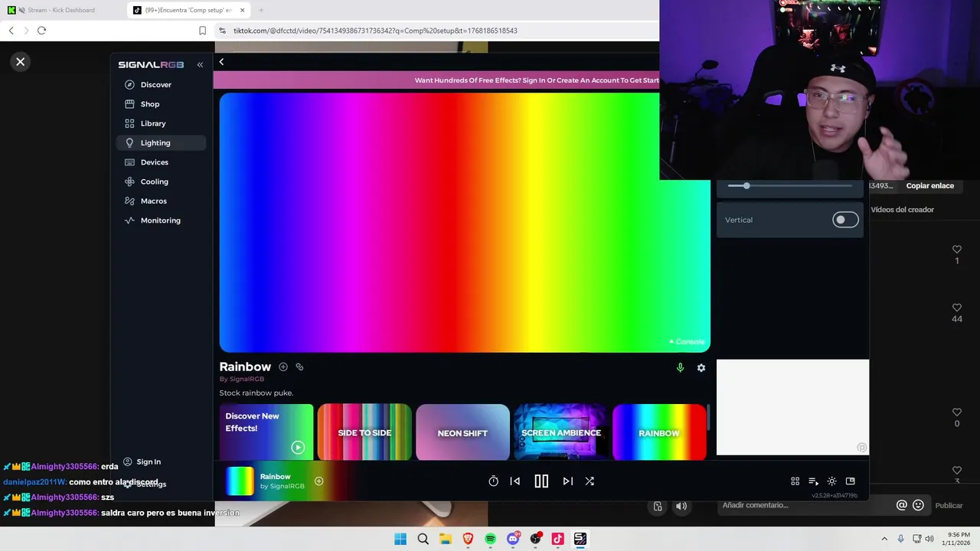The height and width of the screenshot is (551, 980).
Task: Copy the Rainbow effect link icon
Action: [x=299, y=367]
